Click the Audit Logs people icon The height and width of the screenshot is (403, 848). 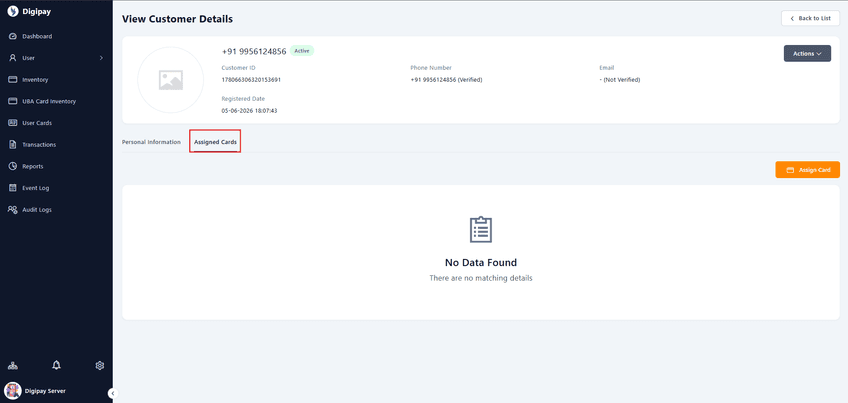[x=13, y=209]
